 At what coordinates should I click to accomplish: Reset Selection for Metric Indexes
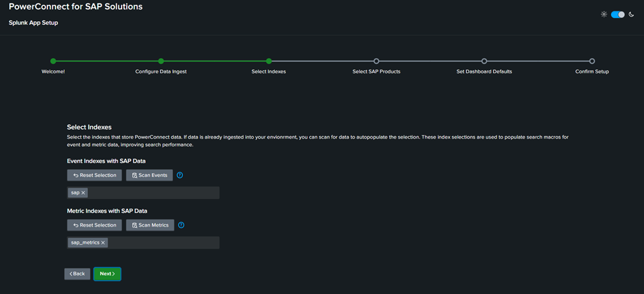click(x=94, y=225)
